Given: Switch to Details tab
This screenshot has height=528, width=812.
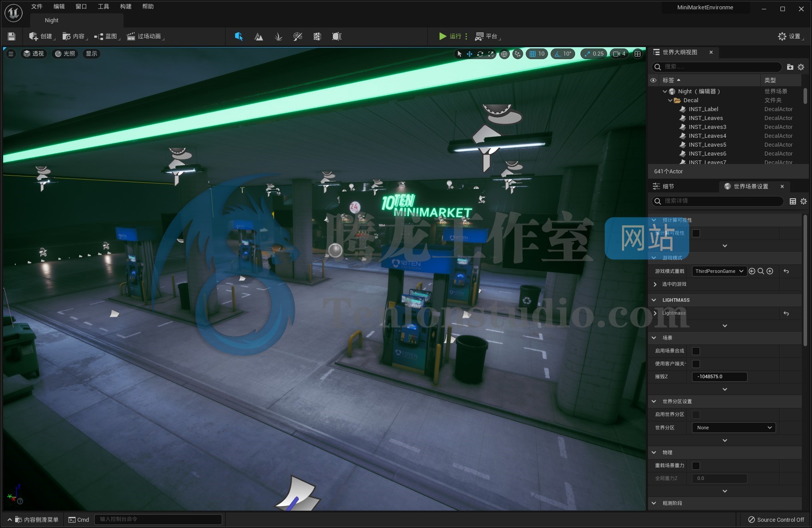Looking at the screenshot, I should (664, 187).
